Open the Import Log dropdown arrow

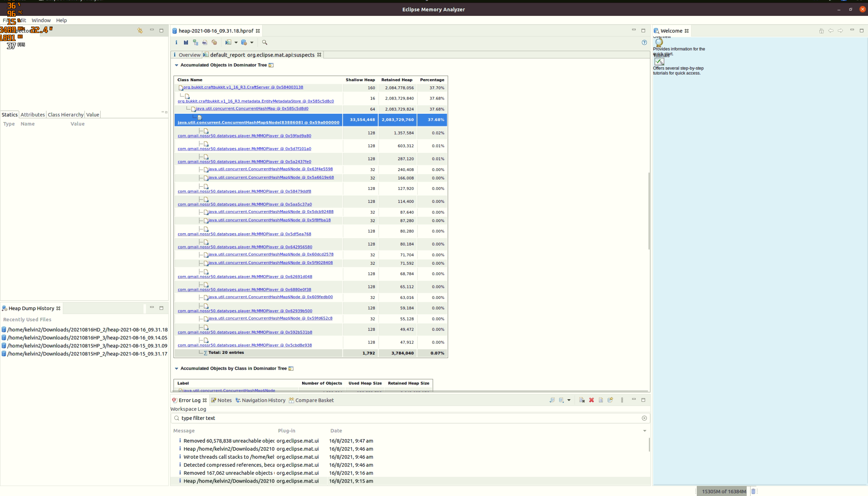tap(569, 400)
